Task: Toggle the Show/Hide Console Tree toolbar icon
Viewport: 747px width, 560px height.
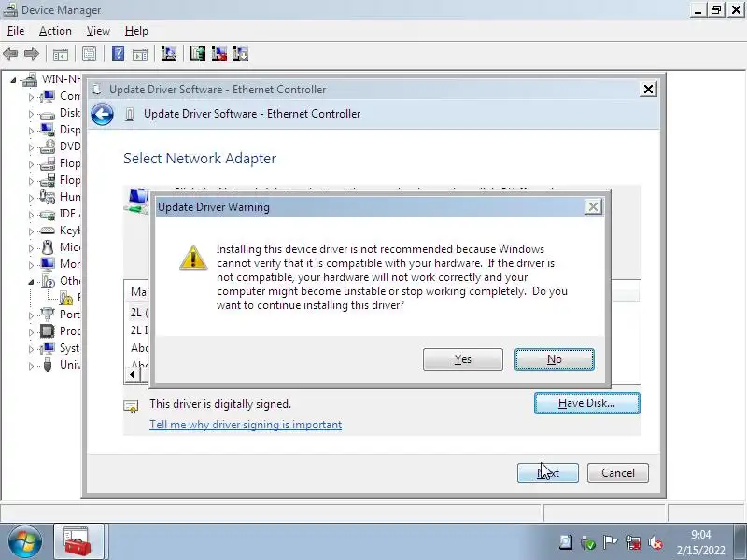Action: click(61, 54)
